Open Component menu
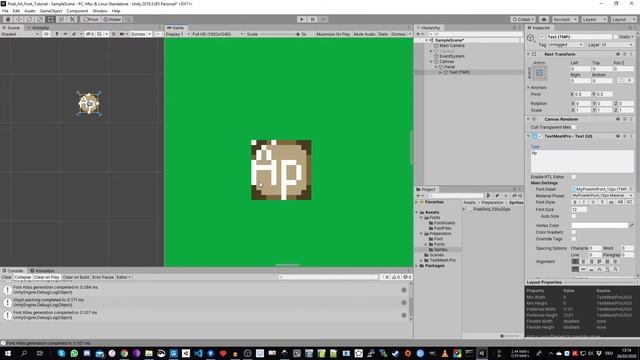Viewport: 640px width, 360px height. pyautogui.click(x=77, y=11)
